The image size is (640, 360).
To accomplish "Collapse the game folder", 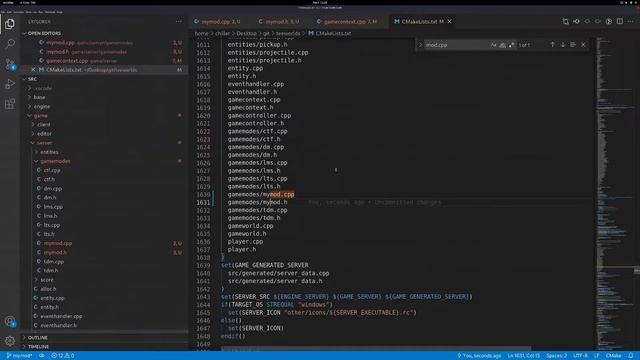I will (40, 116).
